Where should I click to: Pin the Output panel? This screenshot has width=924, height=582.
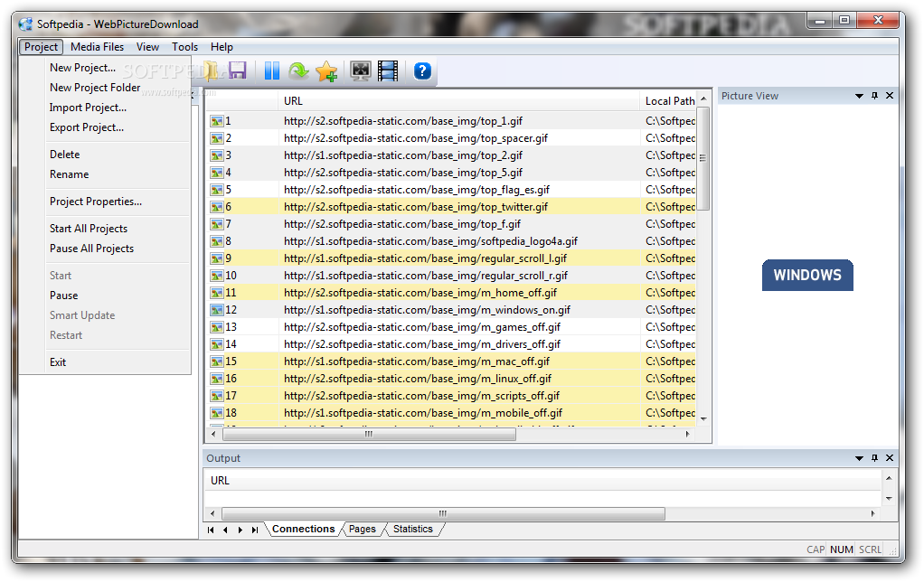coord(874,457)
